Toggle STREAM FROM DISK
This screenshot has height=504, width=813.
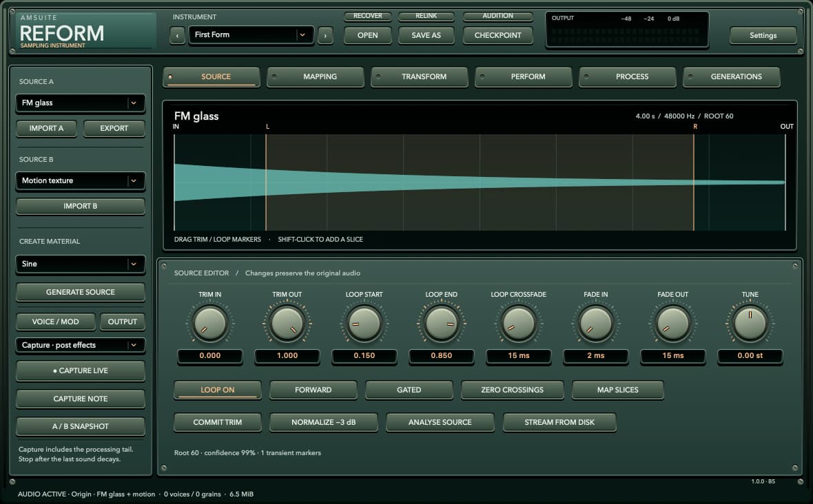[x=559, y=422]
